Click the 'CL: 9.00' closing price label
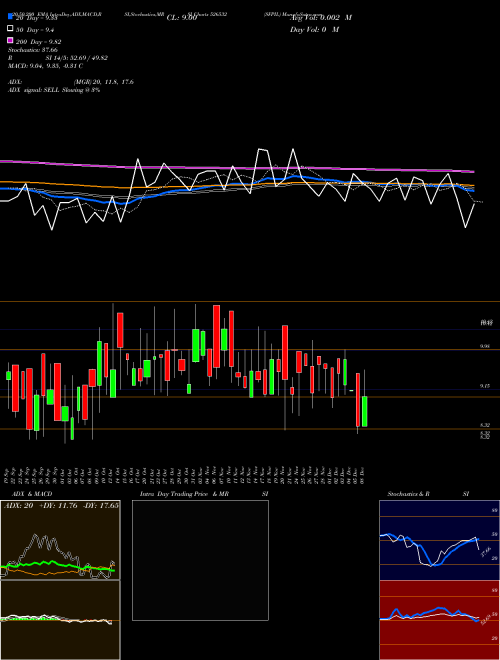This screenshot has height=660, width=500. pos(182,18)
